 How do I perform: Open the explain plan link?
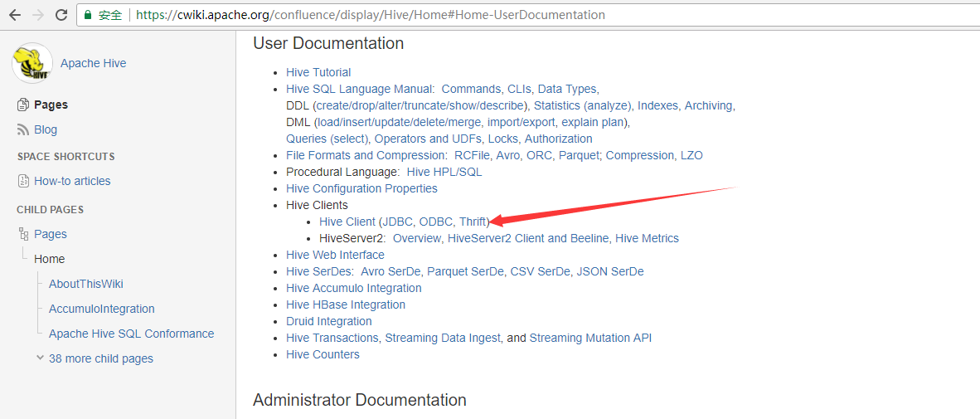point(594,122)
